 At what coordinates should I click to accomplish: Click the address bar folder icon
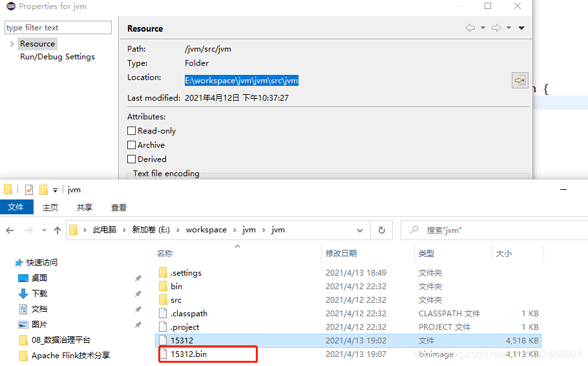(x=74, y=230)
